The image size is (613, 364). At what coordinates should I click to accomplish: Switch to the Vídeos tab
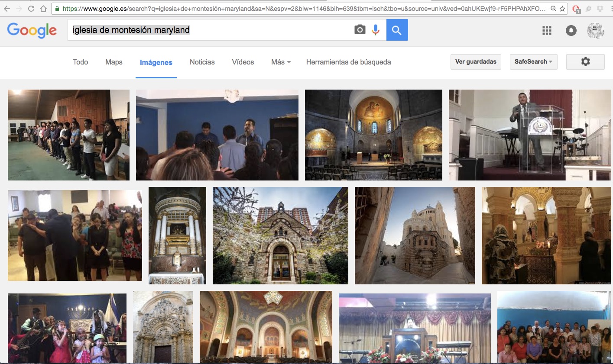[243, 62]
